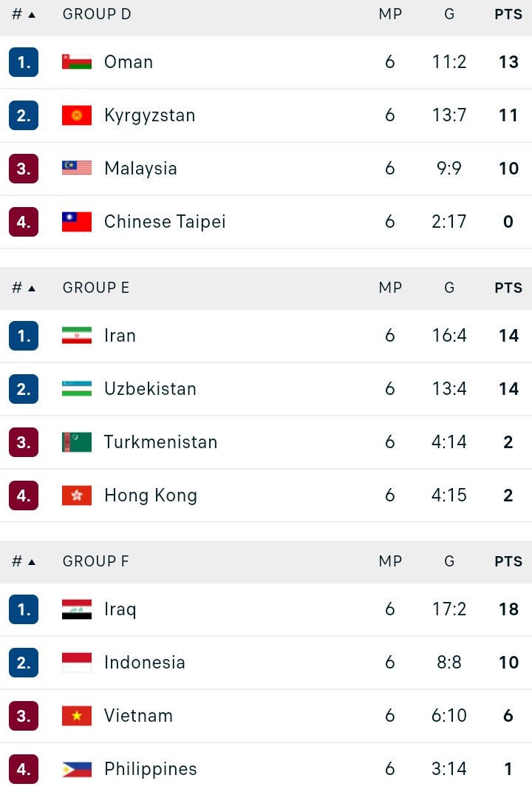Open the Indonesia team link
532x795 pixels.
[144, 663]
